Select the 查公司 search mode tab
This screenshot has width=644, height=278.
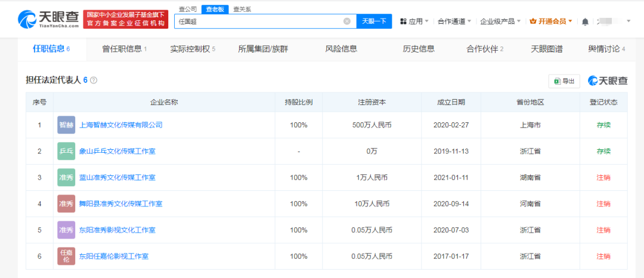pos(188,10)
